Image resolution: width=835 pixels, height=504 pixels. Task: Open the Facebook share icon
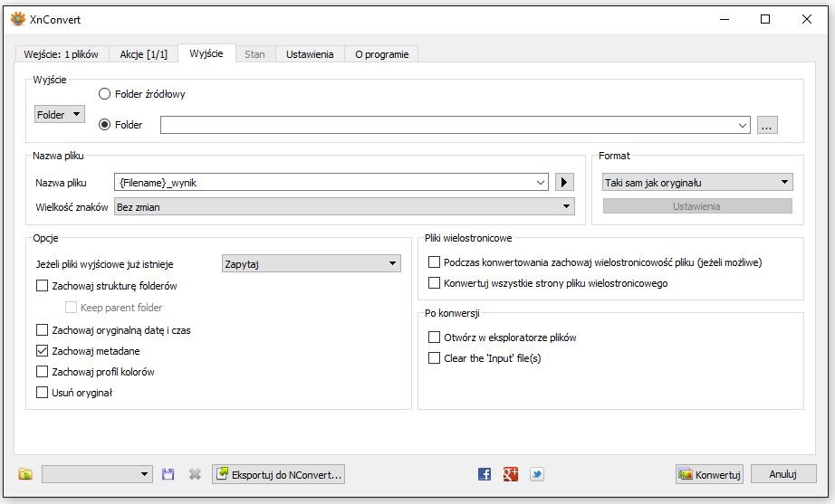tap(485, 474)
